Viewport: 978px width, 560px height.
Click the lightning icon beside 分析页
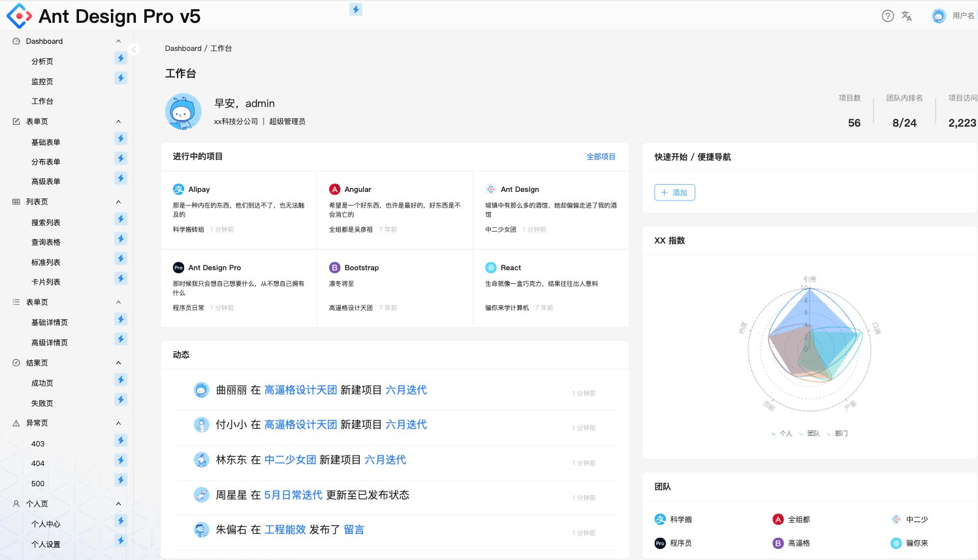(121, 58)
